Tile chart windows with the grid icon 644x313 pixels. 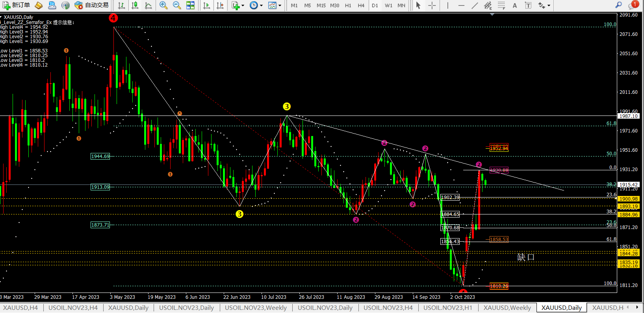[190, 5]
